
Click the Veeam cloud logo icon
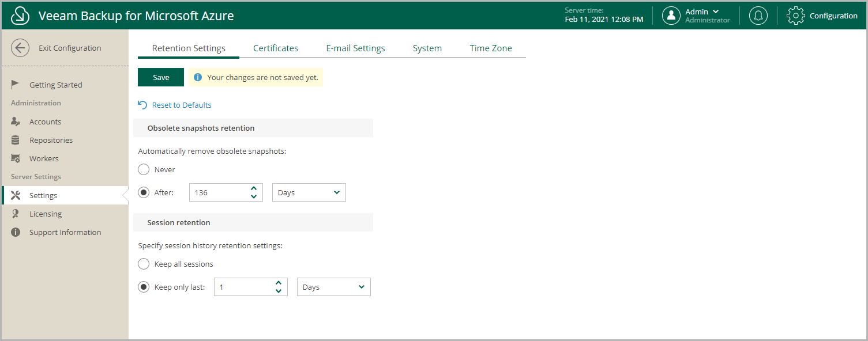(20, 16)
